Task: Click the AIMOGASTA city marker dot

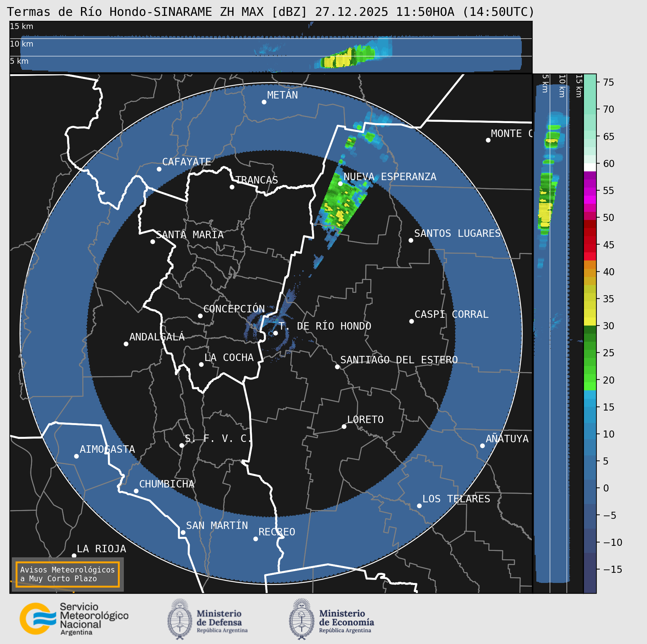Action: [76, 456]
